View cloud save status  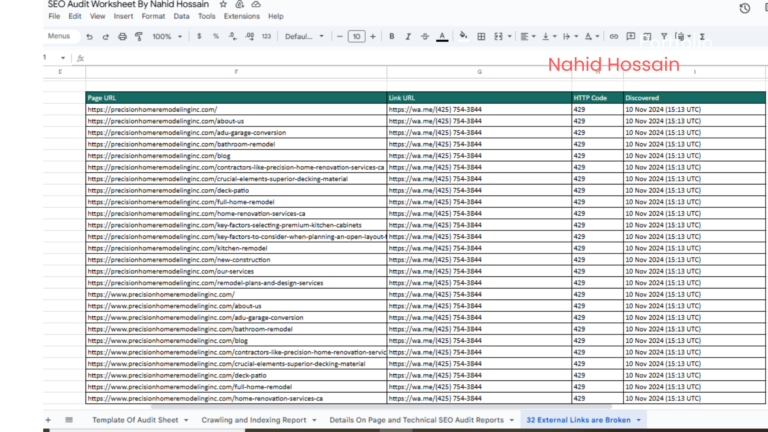256,4
